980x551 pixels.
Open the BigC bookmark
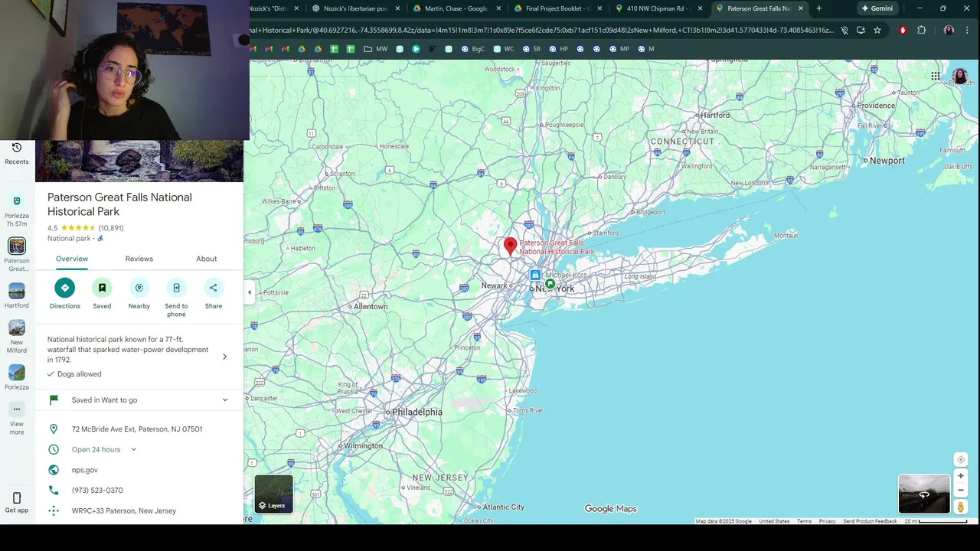(472, 49)
